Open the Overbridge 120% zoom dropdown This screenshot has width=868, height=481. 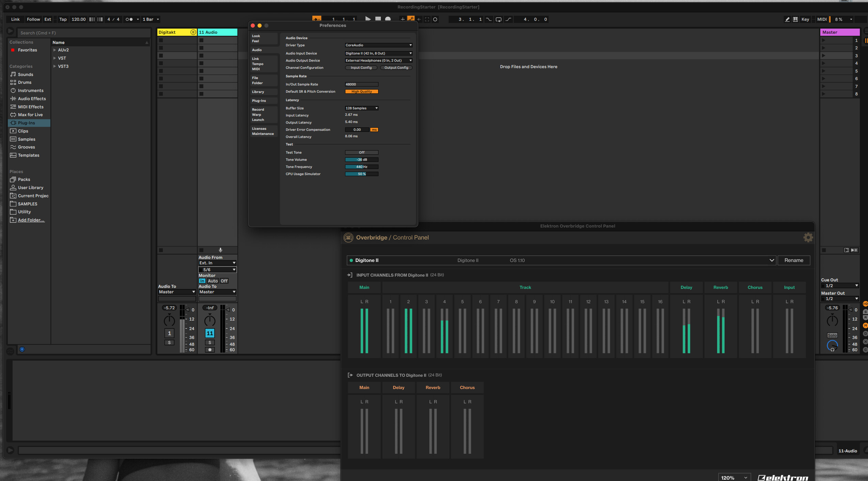(x=734, y=477)
